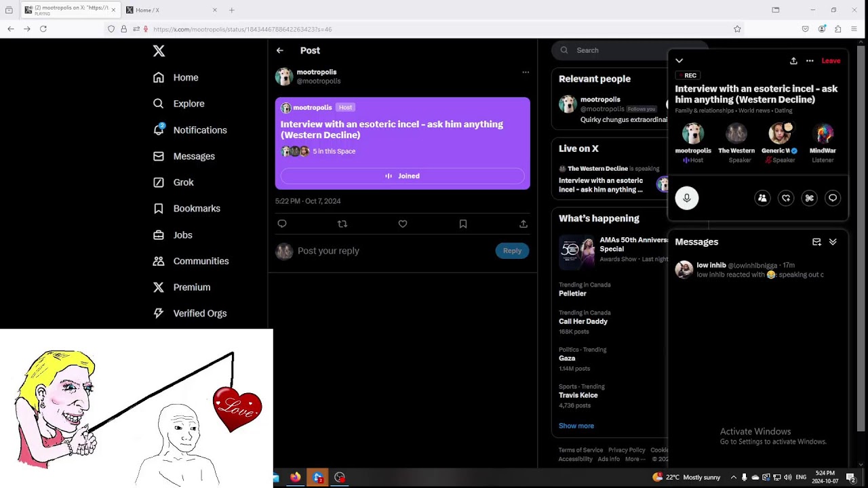Open the three-dot menu in the Space panel
The width and height of the screenshot is (868, 488).
click(x=810, y=61)
